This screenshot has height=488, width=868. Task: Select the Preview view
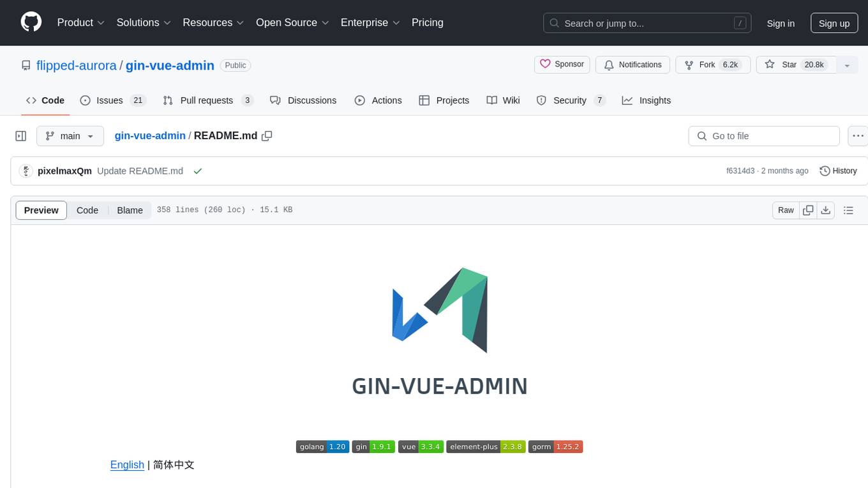click(41, 210)
